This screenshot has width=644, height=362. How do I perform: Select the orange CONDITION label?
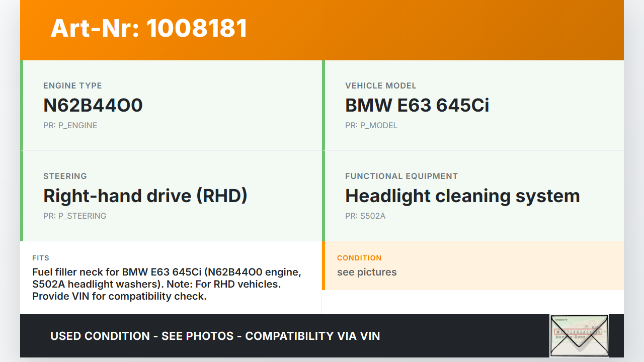point(359,258)
